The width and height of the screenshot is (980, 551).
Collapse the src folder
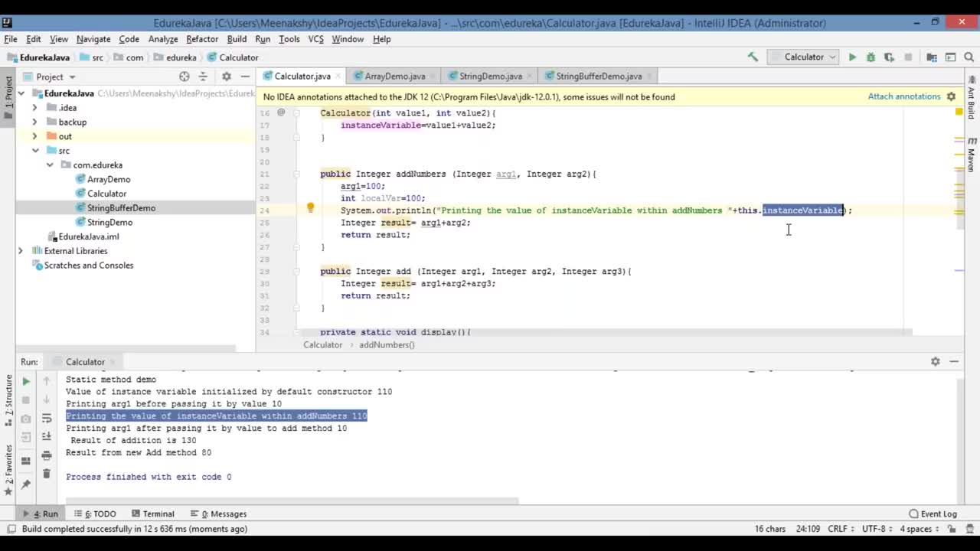point(35,151)
